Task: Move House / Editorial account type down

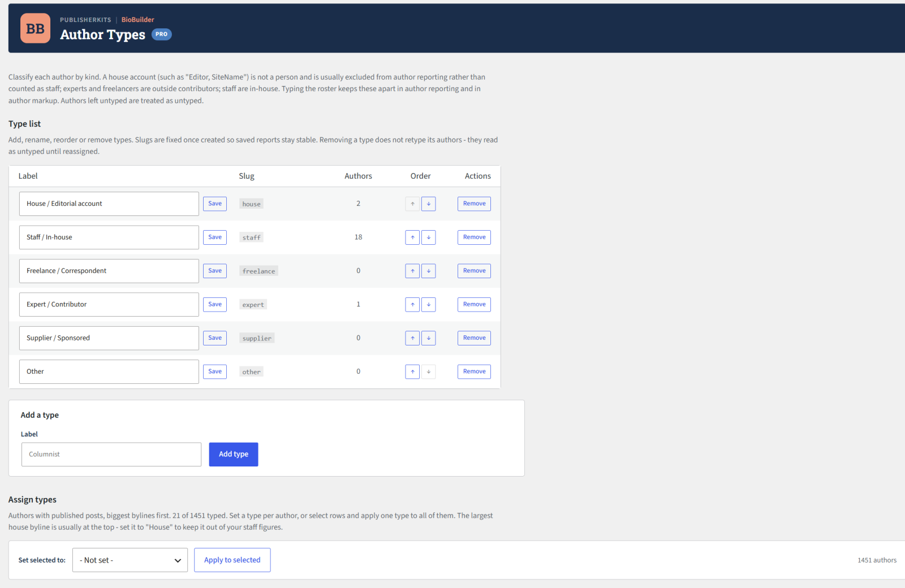Action: [x=429, y=204]
